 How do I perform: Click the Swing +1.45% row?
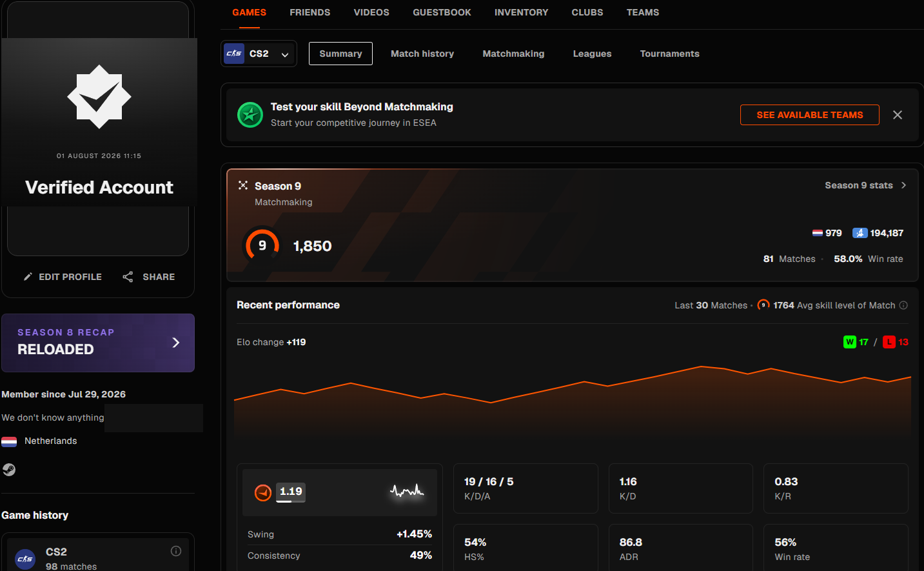[340, 534]
